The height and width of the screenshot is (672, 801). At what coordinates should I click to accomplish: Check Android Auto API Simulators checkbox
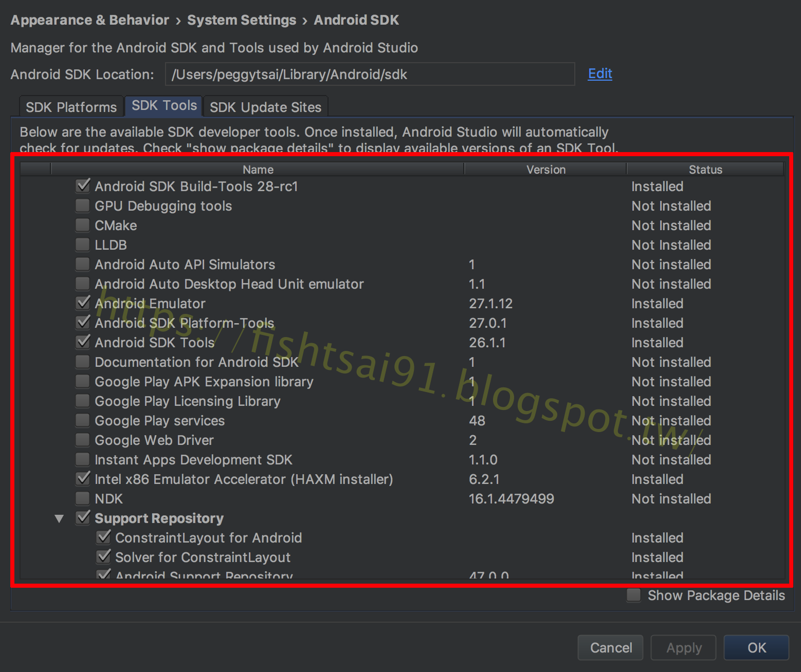pyautogui.click(x=82, y=264)
